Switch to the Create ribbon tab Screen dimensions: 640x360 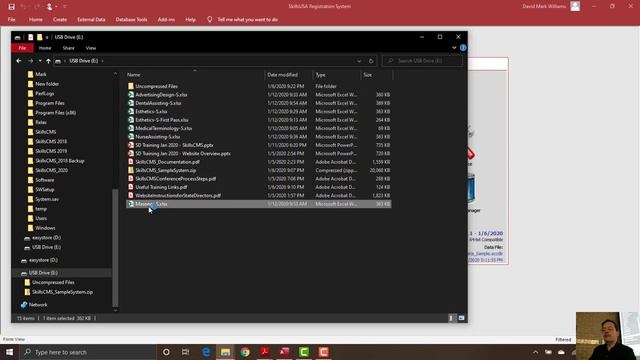coord(60,20)
